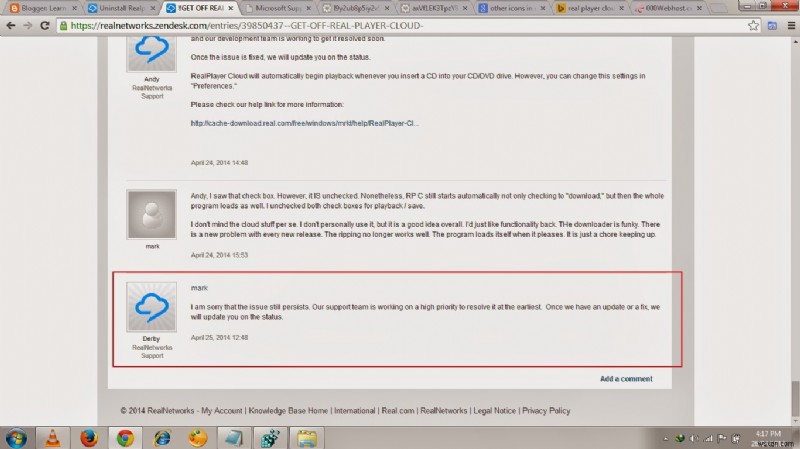This screenshot has width=800, height=449.
Task: Click Andy's RealPlayer Cloud avatar
Action: pyautogui.click(x=152, y=53)
